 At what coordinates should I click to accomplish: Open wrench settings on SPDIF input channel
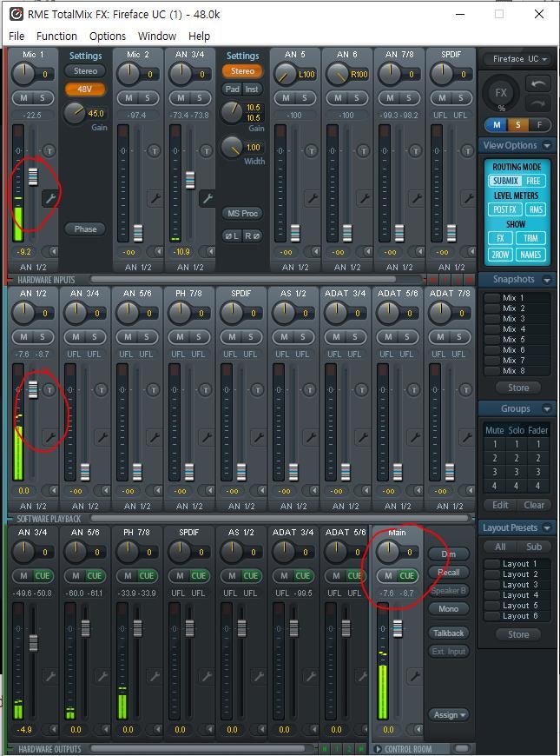[x=467, y=197]
